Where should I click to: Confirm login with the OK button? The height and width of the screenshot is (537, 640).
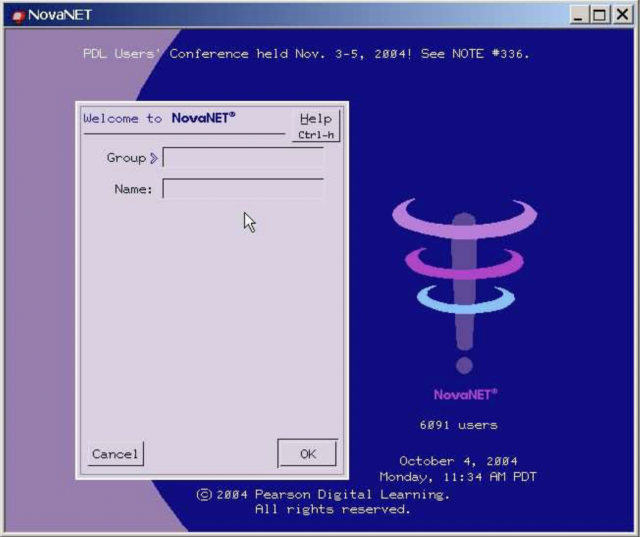point(307,453)
